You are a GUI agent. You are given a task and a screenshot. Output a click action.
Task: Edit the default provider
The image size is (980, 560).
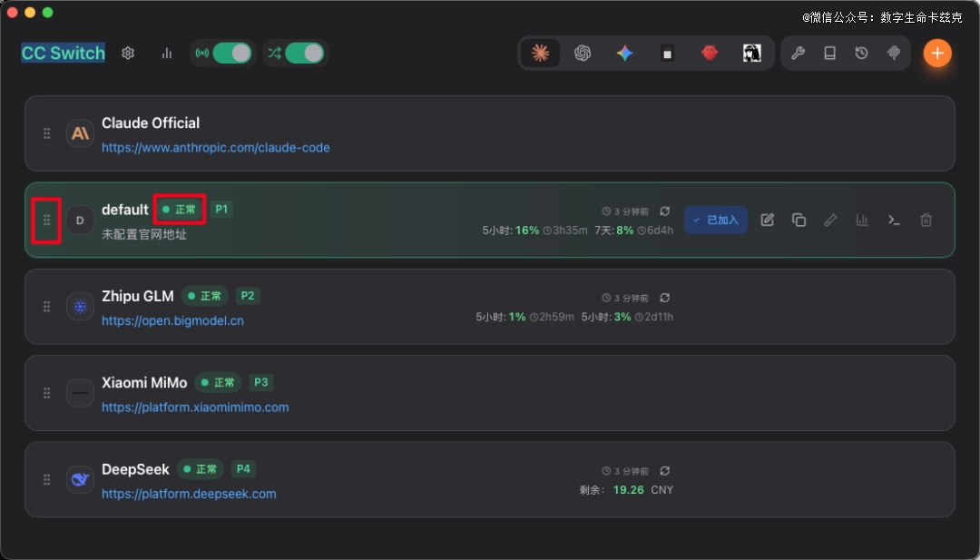767,220
